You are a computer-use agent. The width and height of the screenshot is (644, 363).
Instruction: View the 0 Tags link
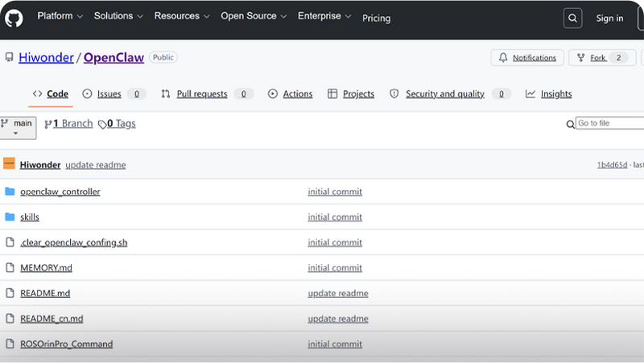pos(122,124)
